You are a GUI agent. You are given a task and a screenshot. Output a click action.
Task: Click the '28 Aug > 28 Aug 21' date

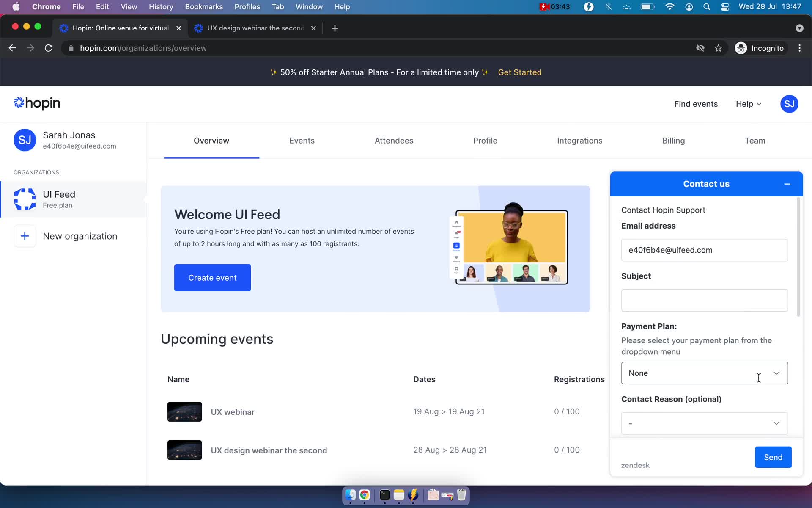pyautogui.click(x=450, y=450)
